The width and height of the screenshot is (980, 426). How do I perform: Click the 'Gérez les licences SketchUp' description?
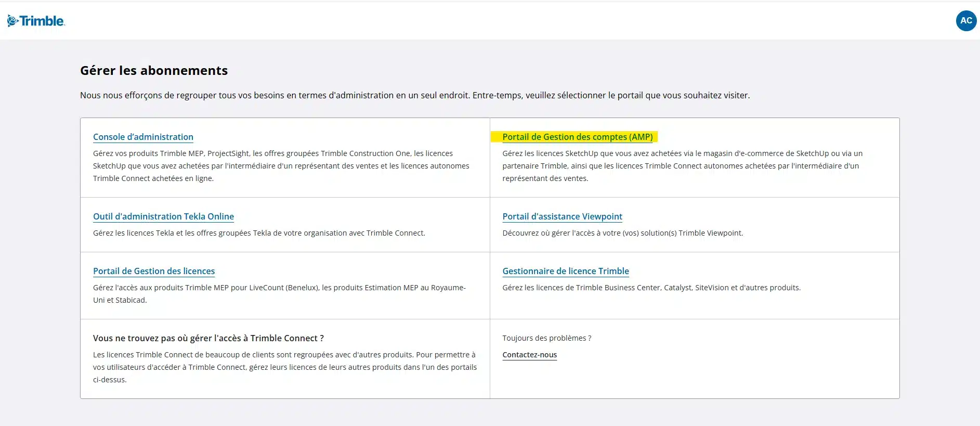[683, 166]
